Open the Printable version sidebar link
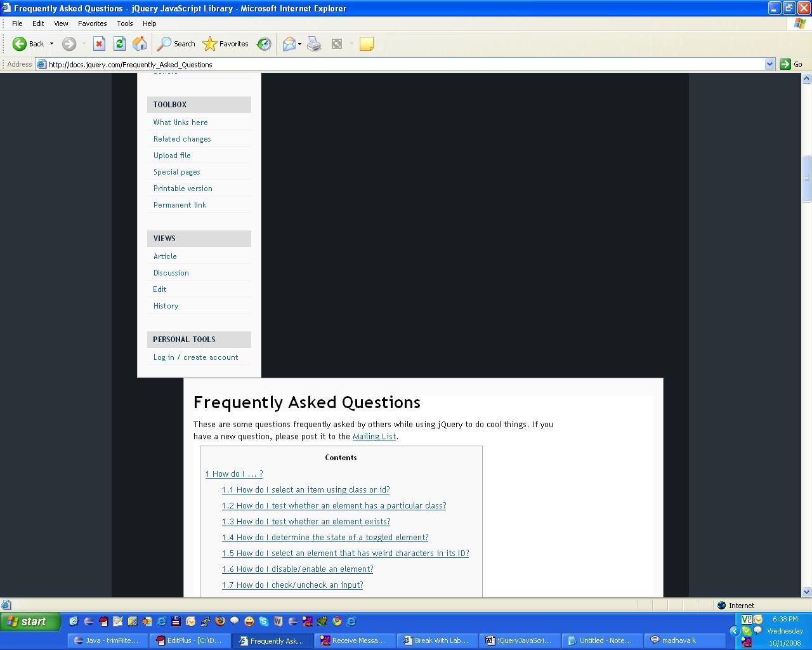Image resolution: width=812 pixels, height=650 pixels. (183, 189)
